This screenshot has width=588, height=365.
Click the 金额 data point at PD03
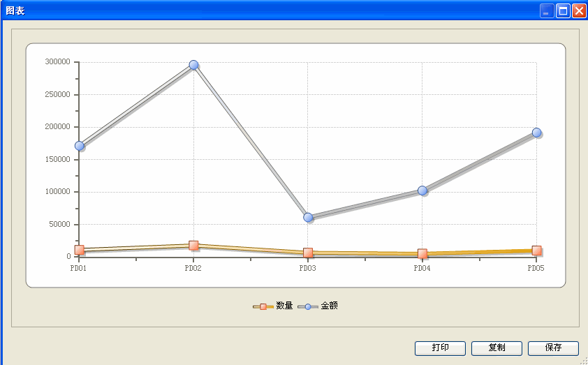(x=308, y=217)
